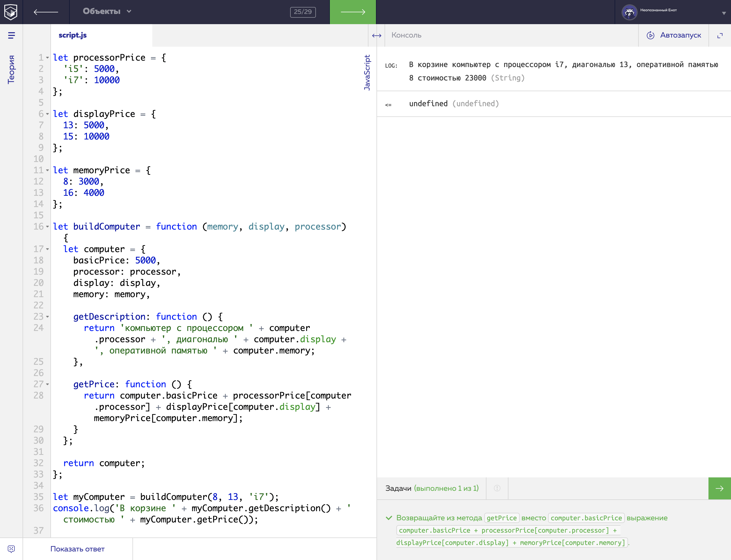
Task: Click the feedback face icon in bottom-left corner
Action: tap(11, 549)
